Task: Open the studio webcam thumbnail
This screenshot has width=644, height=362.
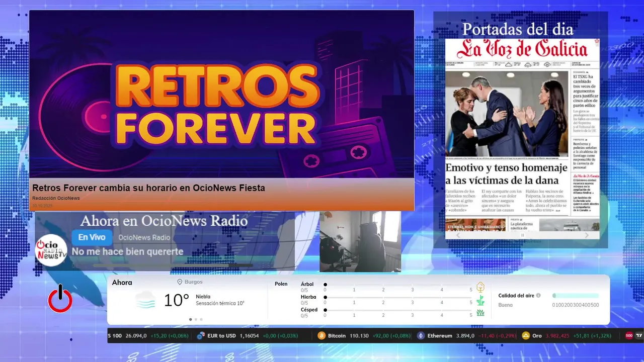Action: pyautogui.click(x=360, y=241)
